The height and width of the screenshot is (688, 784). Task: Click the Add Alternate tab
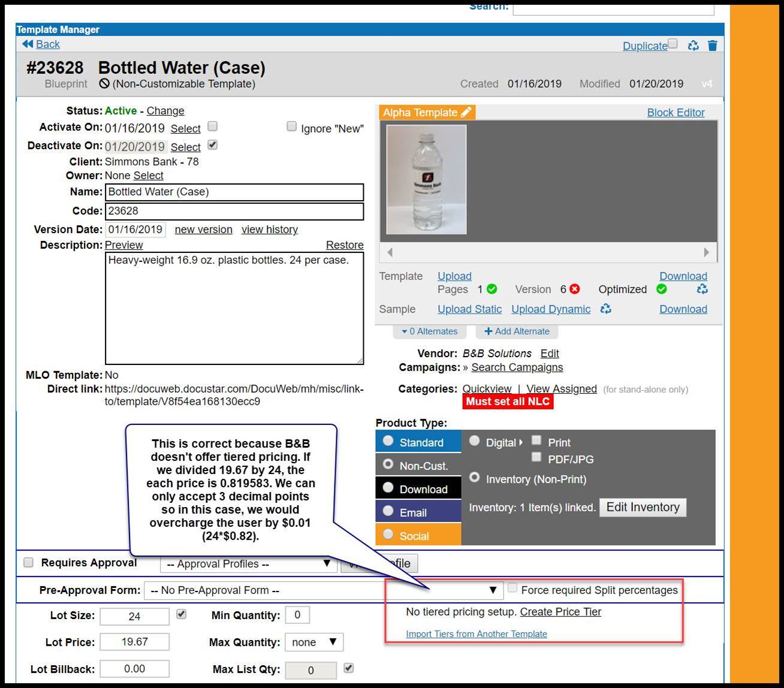click(x=517, y=331)
